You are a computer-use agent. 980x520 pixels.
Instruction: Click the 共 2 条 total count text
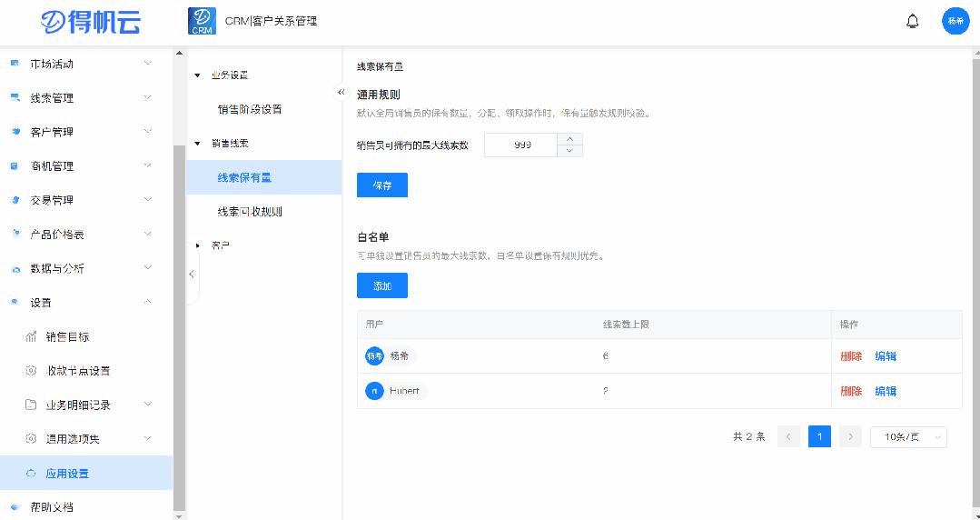(748, 436)
